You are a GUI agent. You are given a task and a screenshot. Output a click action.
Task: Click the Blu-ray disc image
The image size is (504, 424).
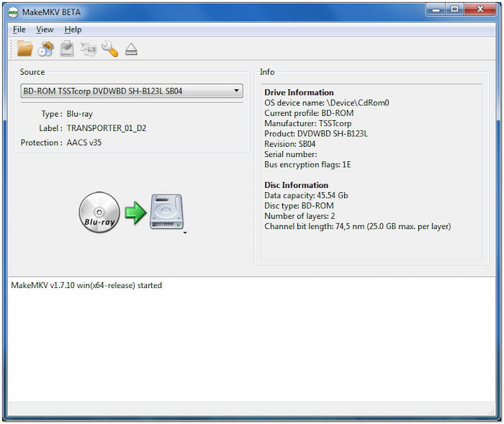coord(99,213)
